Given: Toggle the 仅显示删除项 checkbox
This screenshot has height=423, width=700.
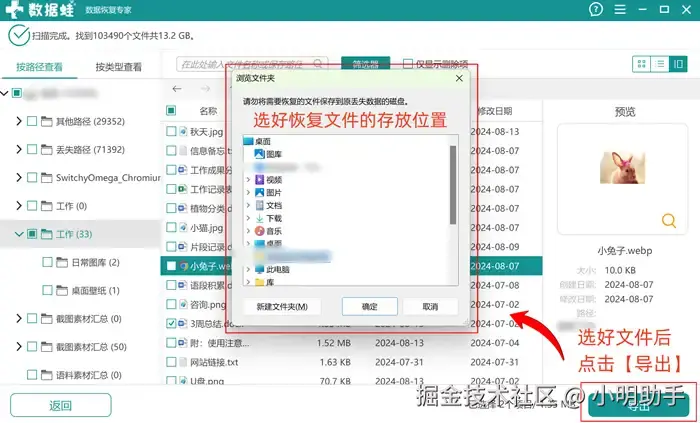Looking at the screenshot, I should tap(407, 64).
